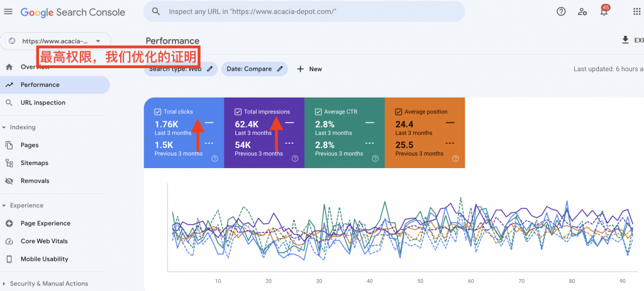Click the 62.4K impressions value
The height and width of the screenshot is (291, 644).
pos(247,124)
